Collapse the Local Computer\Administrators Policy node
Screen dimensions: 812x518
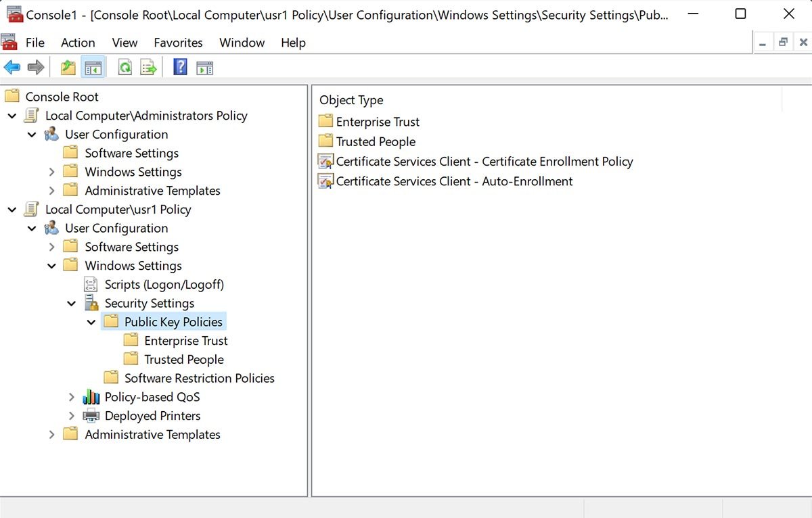pos(12,116)
